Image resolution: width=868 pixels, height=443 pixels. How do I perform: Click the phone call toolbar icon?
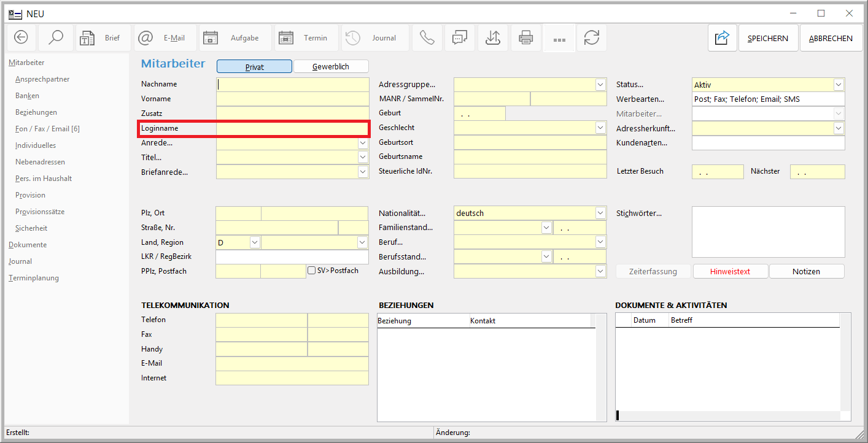(427, 38)
